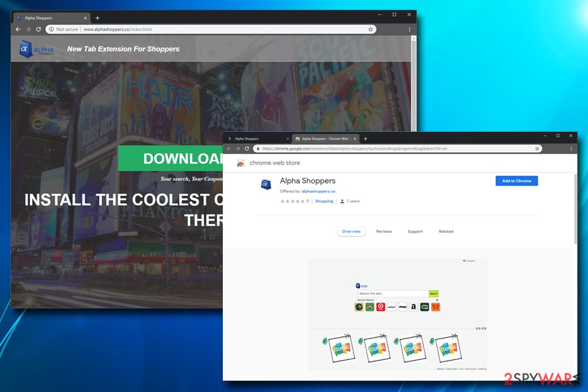Click the star rating for Alpha Shoppers

[x=293, y=201]
